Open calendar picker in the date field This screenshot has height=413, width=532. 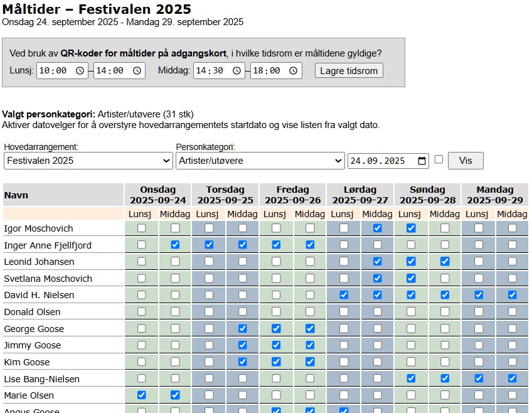pyautogui.click(x=422, y=161)
